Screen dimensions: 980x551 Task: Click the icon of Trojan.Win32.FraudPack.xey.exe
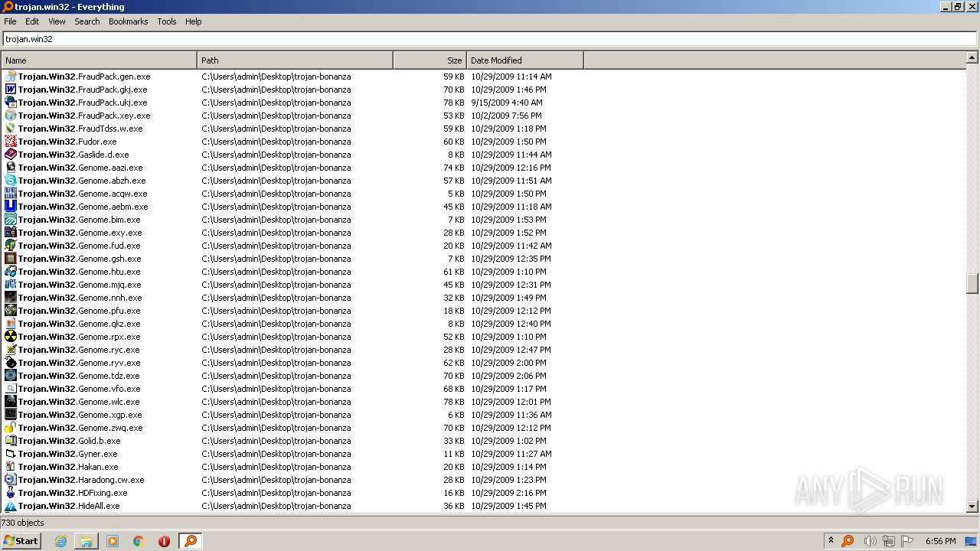coord(11,116)
